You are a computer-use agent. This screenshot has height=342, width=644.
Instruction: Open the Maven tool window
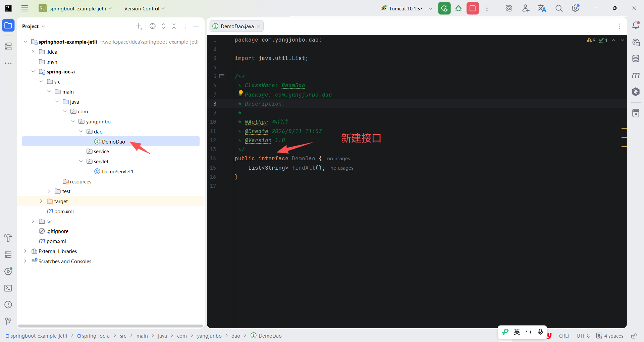click(x=636, y=75)
